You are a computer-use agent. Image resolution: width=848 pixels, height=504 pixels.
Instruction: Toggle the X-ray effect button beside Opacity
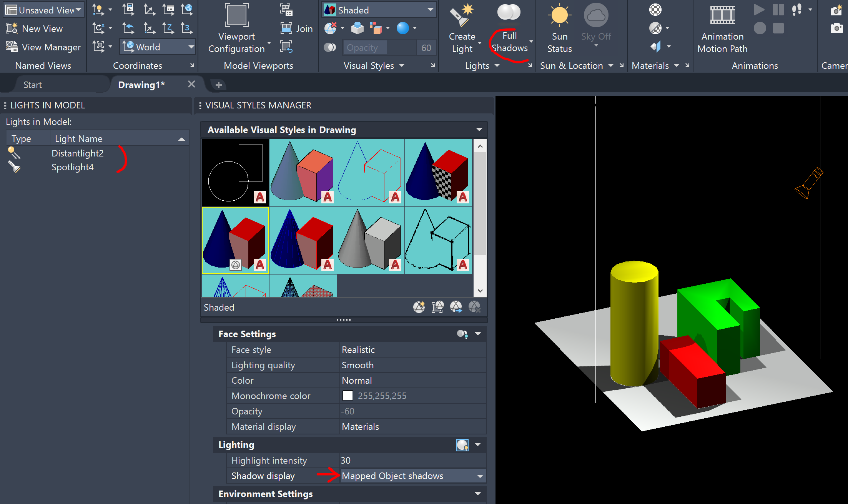330,47
